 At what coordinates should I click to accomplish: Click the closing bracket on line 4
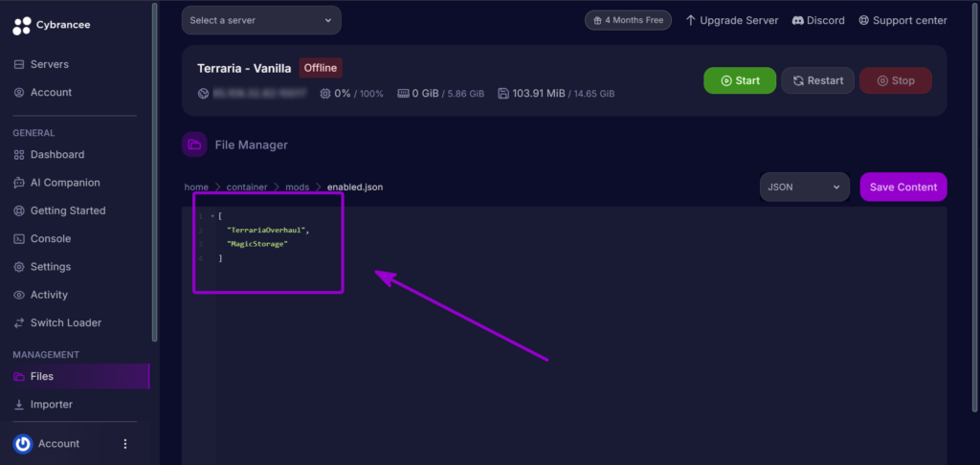point(221,258)
